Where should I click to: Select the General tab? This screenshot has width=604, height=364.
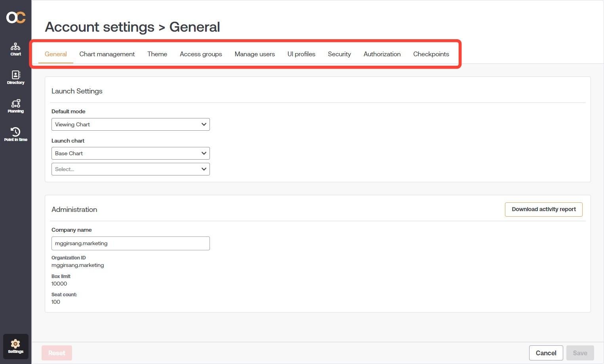[55, 54]
